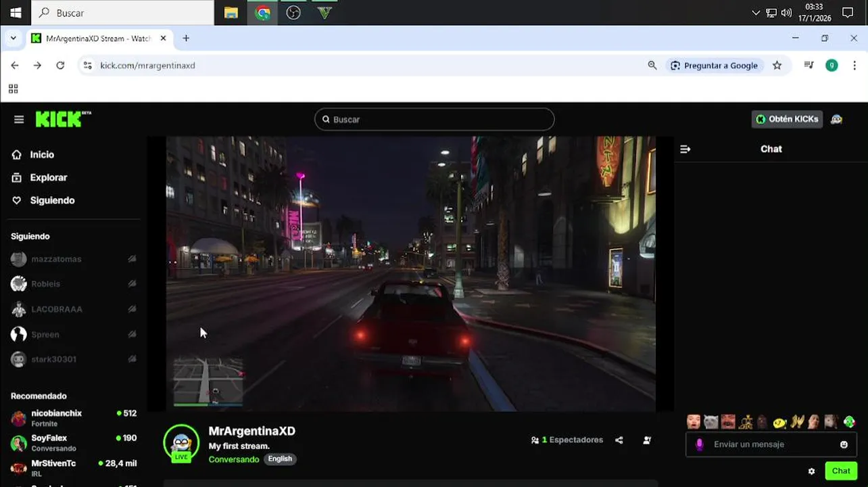Open a new Chrome tab

(x=186, y=39)
